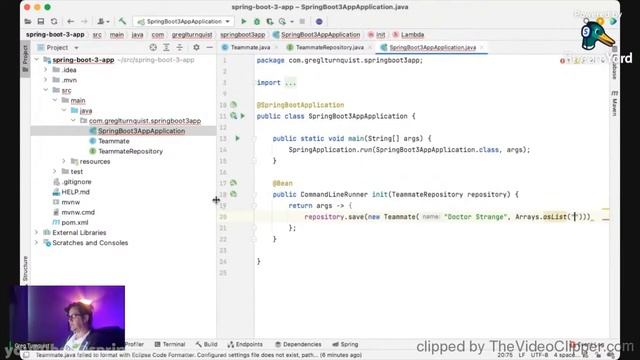Screen dimensions: 640x360
Task: Collapse the spring-boot-3-app root node
Action: coord(37,60)
